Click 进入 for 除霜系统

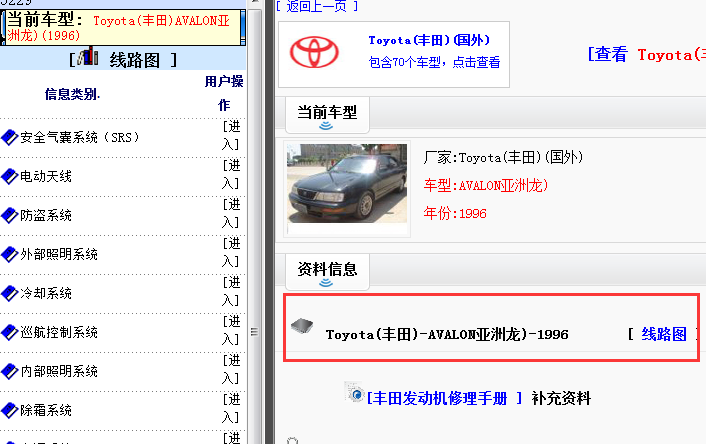(x=231, y=408)
